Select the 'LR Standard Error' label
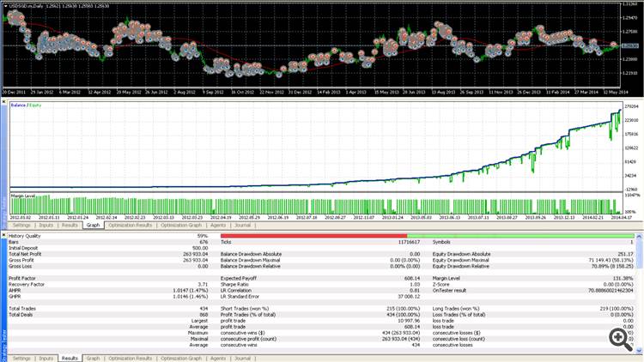 click(x=240, y=296)
